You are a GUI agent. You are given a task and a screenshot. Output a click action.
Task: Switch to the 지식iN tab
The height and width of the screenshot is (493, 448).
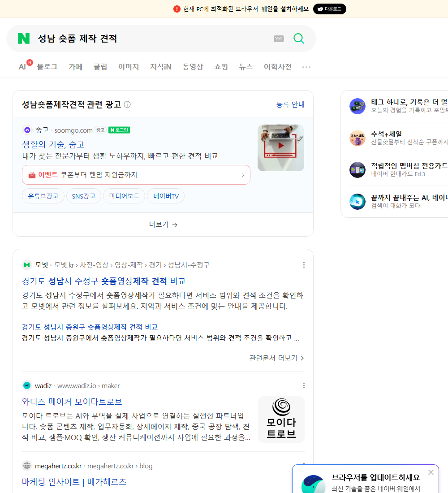[x=161, y=67]
